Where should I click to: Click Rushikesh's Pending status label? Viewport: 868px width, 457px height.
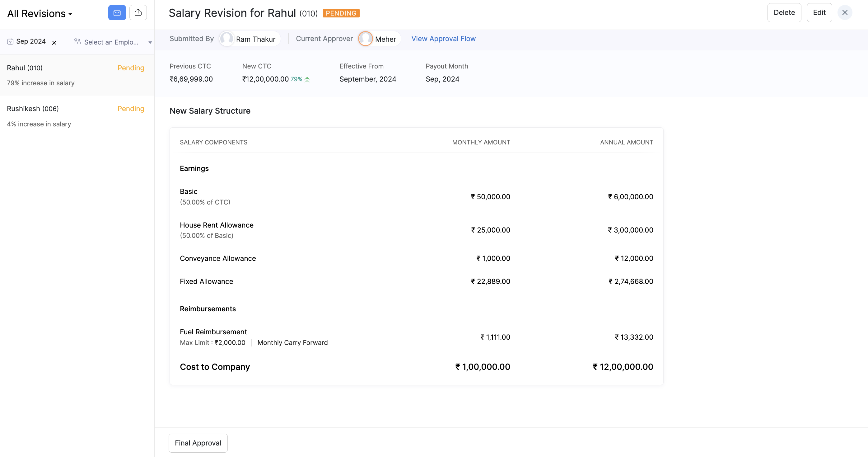131,109
